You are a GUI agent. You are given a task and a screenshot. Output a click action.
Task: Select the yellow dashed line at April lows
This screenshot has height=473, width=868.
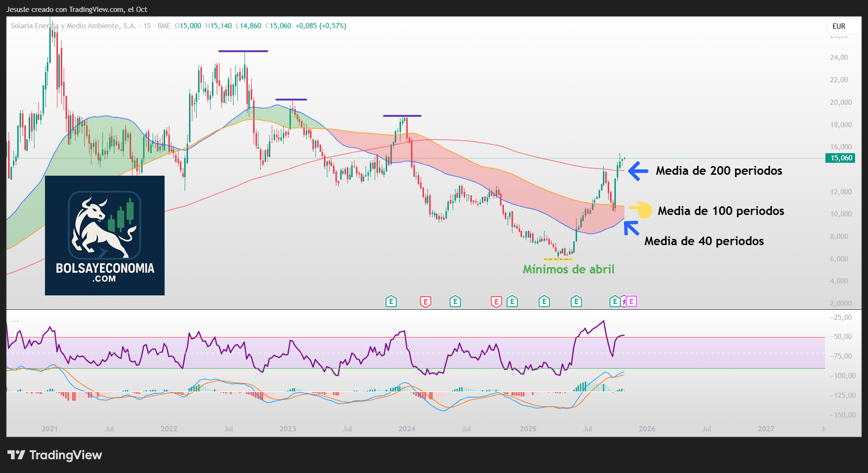(557, 259)
